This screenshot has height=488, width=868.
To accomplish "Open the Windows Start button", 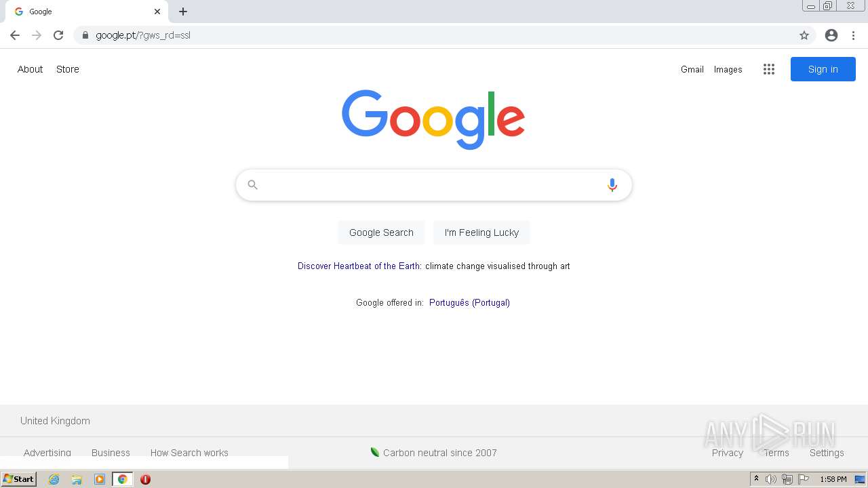I will [x=19, y=479].
